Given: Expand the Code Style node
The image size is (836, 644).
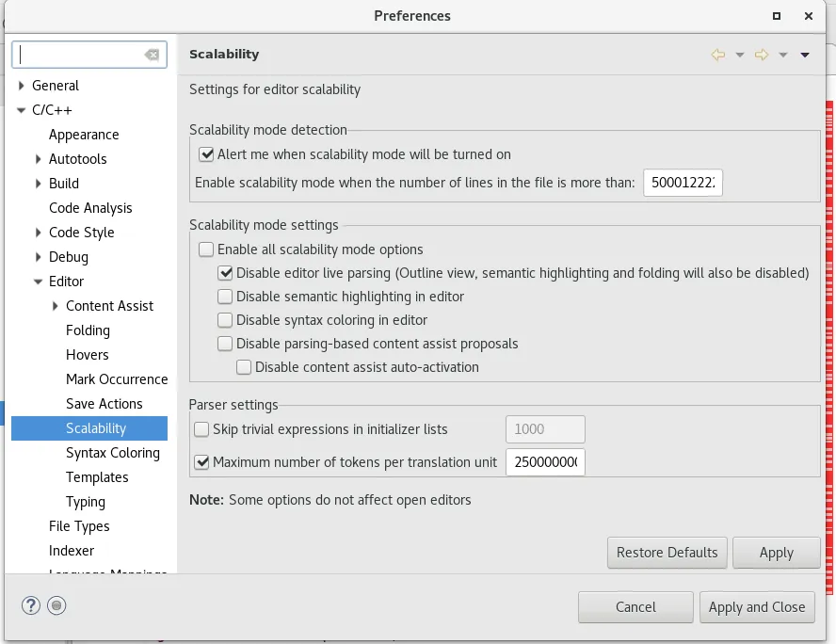Looking at the screenshot, I should pyautogui.click(x=38, y=233).
